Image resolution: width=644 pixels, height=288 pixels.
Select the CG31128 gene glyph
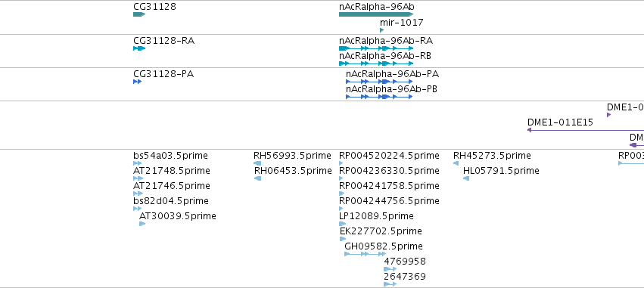(x=139, y=14)
